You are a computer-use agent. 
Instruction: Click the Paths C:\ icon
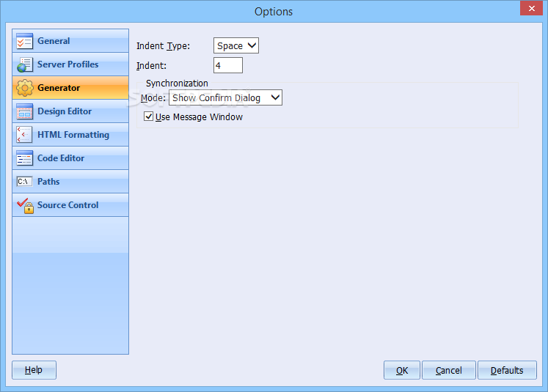click(x=24, y=182)
